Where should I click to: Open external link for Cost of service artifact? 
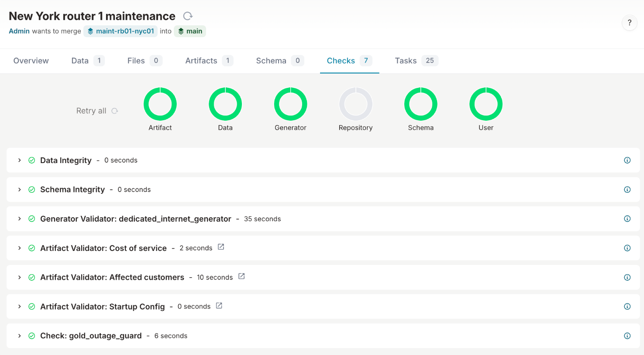pyautogui.click(x=221, y=247)
